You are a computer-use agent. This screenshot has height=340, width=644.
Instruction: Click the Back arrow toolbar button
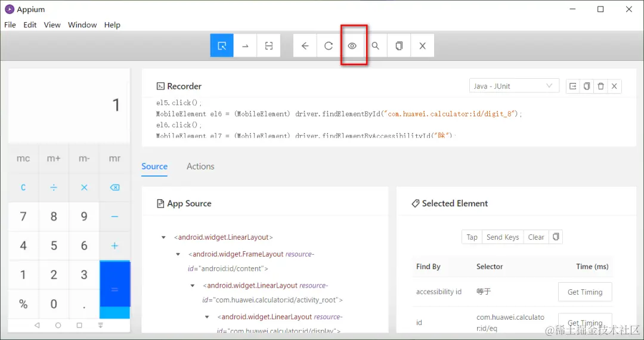coord(305,45)
